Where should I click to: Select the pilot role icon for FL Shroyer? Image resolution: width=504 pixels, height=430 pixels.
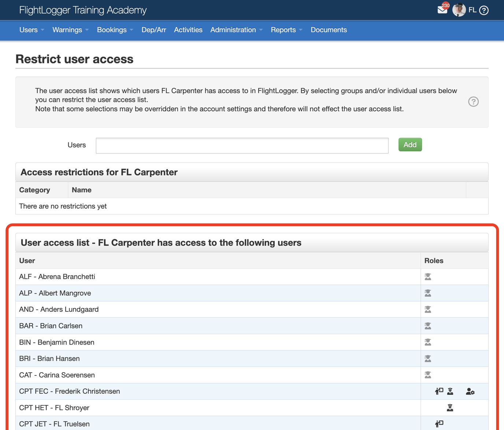click(x=450, y=408)
